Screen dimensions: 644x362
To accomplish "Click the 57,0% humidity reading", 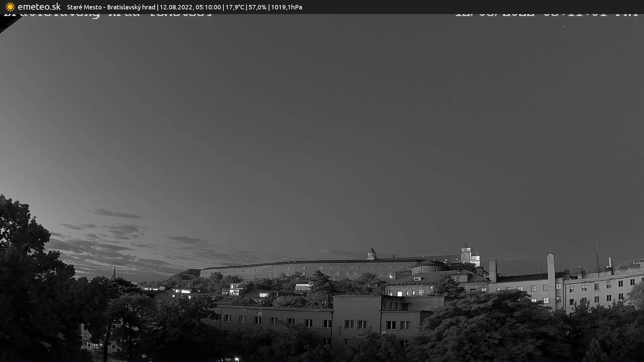I will coord(257,7).
